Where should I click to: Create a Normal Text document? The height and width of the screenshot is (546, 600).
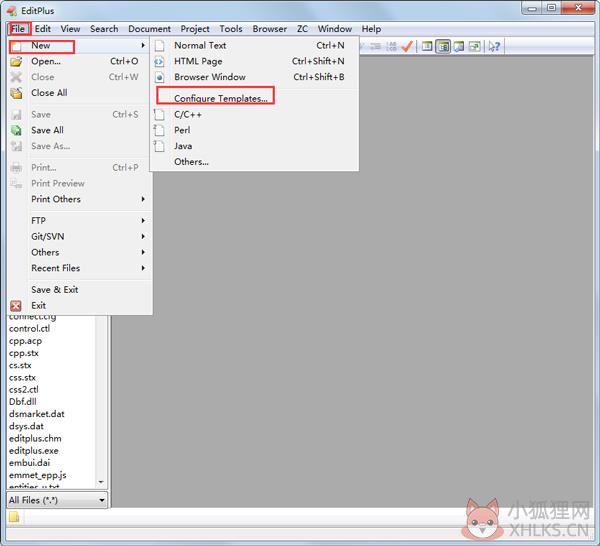click(x=254, y=46)
